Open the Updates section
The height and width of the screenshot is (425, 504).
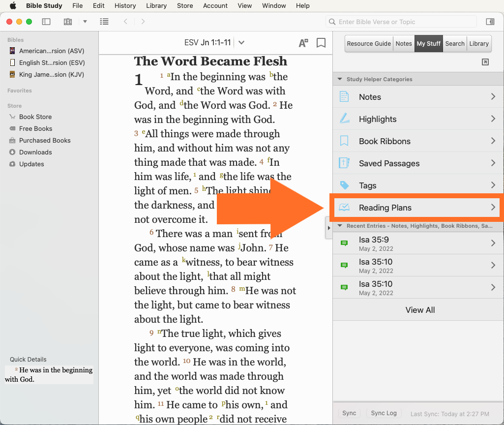click(x=31, y=164)
